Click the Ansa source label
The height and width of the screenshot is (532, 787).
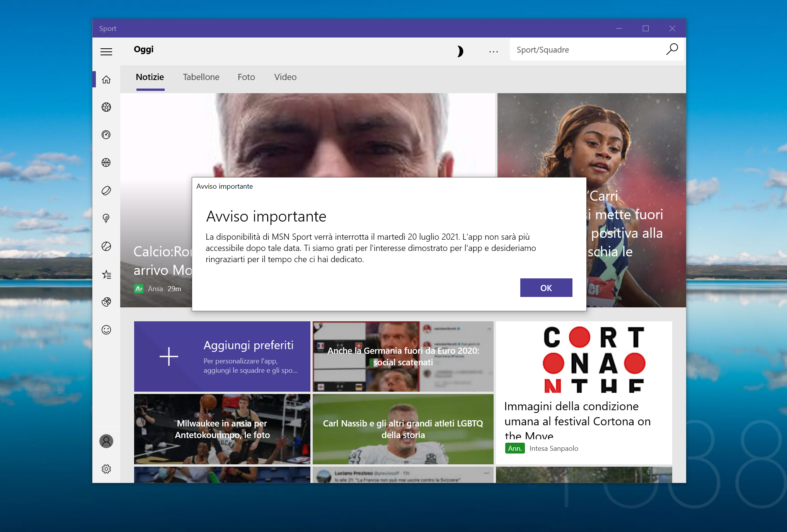tap(155, 289)
